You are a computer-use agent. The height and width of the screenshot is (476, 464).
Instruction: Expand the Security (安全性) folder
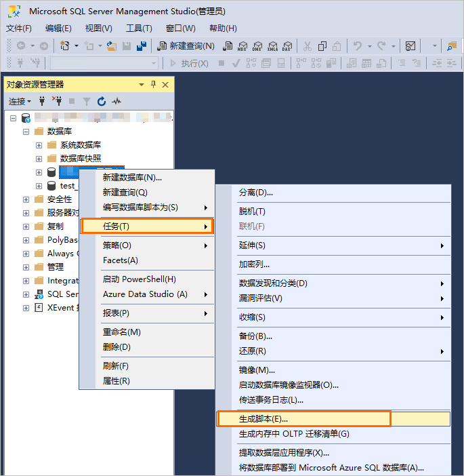(26, 199)
